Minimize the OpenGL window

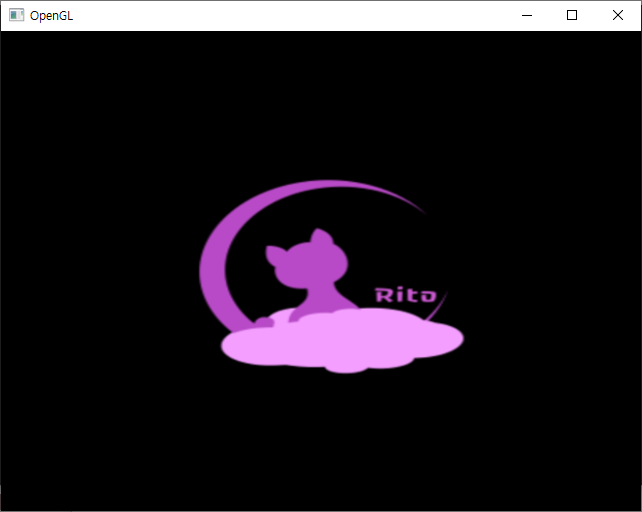[527, 16]
